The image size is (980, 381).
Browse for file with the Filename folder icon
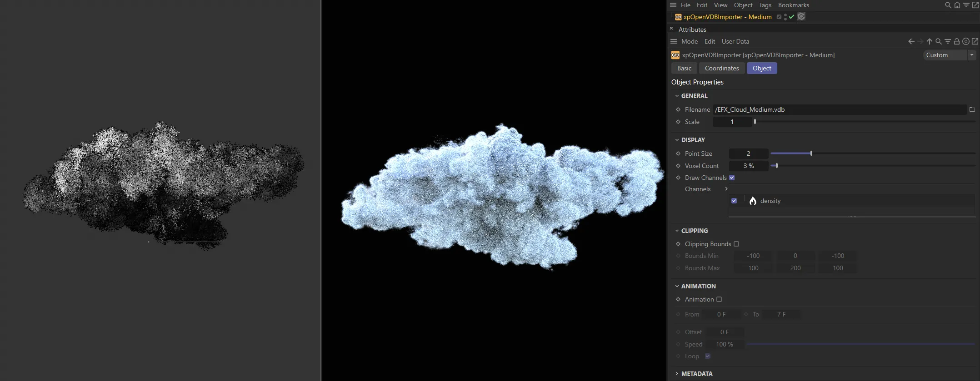tap(972, 109)
